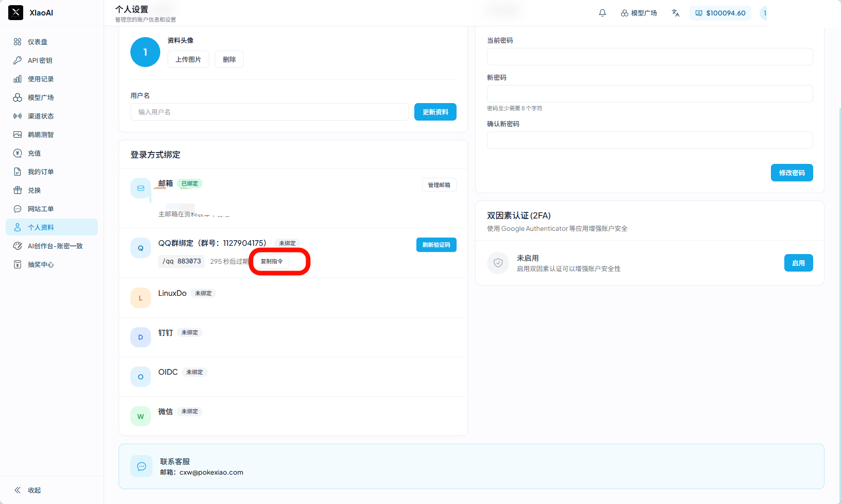Click the 微信 W icon
This screenshot has height=504, width=841.
click(141, 416)
